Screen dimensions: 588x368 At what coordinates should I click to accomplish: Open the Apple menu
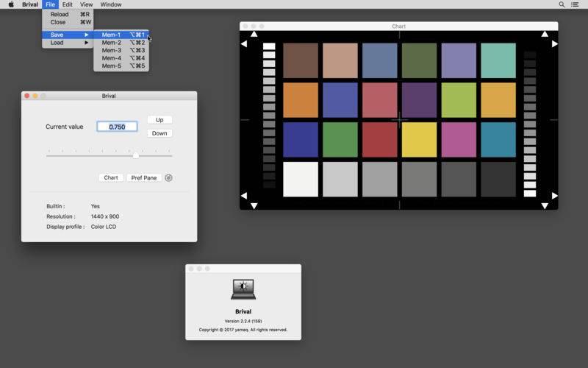point(11,4)
